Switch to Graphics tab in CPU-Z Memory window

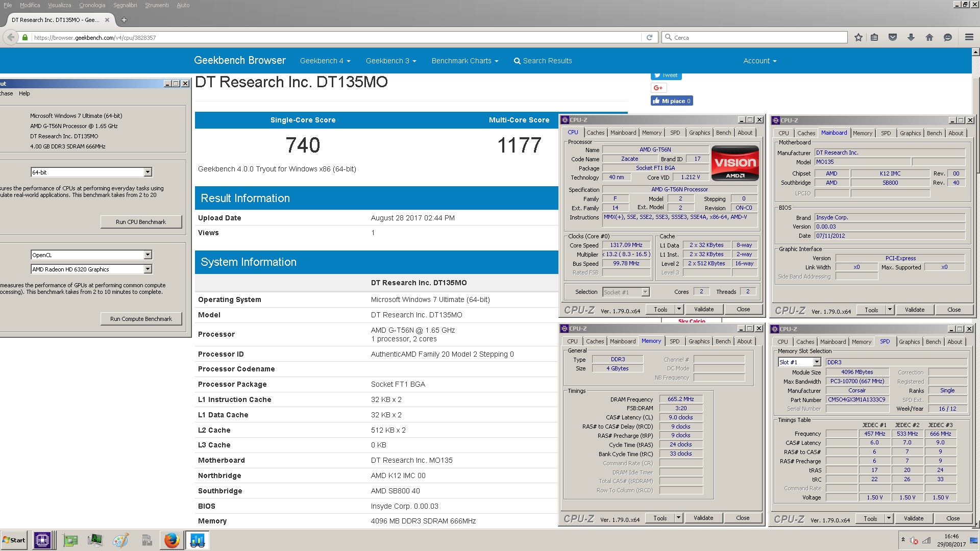click(x=699, y=341)
